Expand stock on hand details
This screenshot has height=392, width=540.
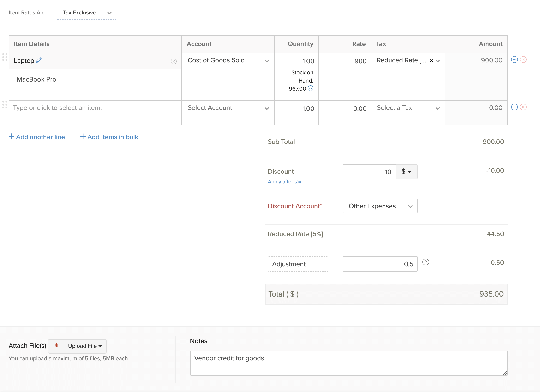[x=311, y=89]
